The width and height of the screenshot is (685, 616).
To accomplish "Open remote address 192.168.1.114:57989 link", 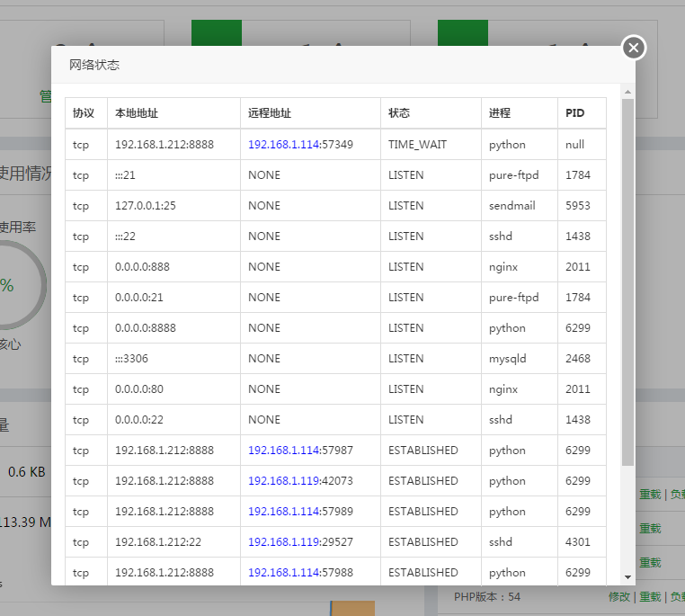I will click(x=283, y=512).
